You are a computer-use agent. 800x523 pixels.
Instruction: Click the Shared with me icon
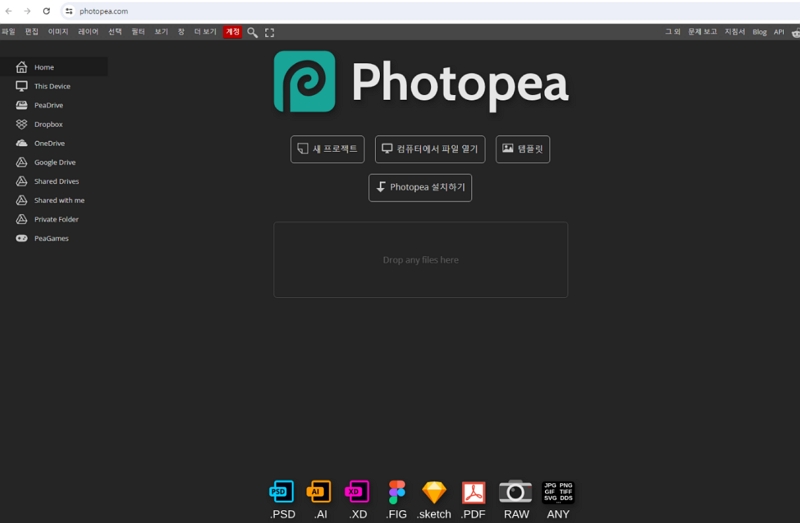21,200
